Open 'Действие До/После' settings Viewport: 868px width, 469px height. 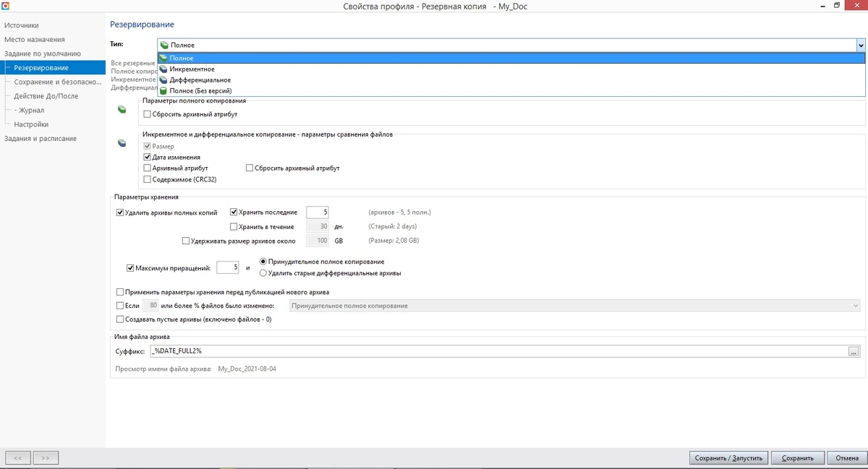(46, 95)
